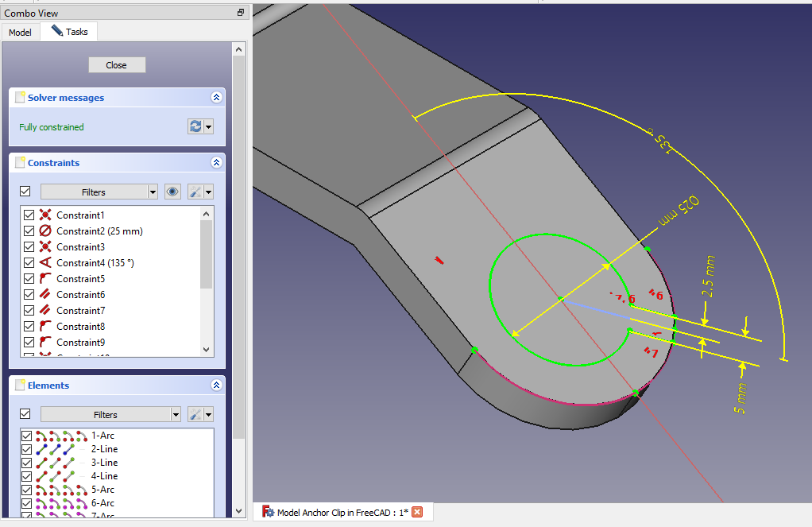
Task: Select the angle icon of Constraint4 (135 °)
Action: point(46,263)
